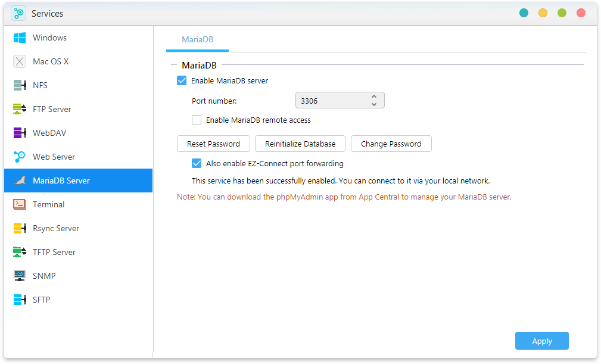Click the MariaDB Server seal icon
Viewport: 601px width, 364px height.
(20, 181)
